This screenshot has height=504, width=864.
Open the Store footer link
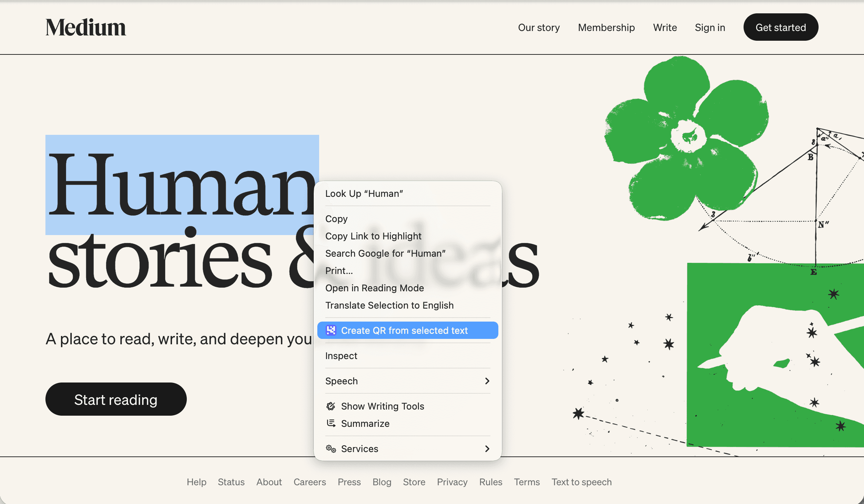(414, 482)
